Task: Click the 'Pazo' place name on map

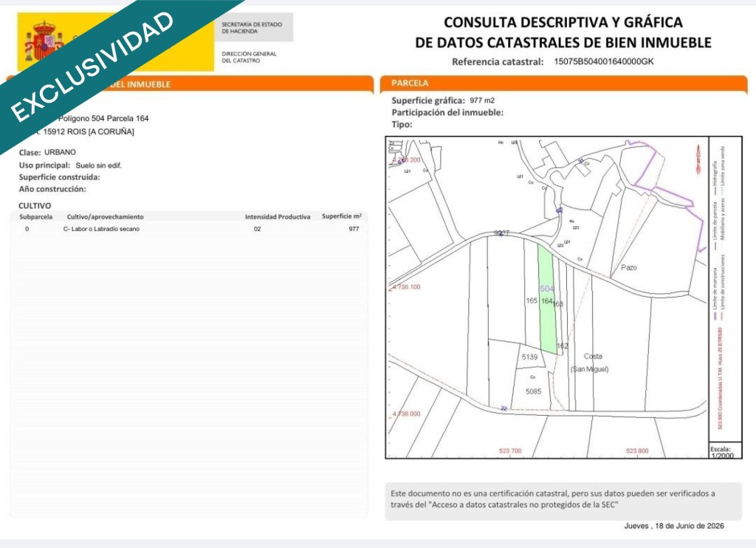Action: pyautogui.click(x=629, y=267)
